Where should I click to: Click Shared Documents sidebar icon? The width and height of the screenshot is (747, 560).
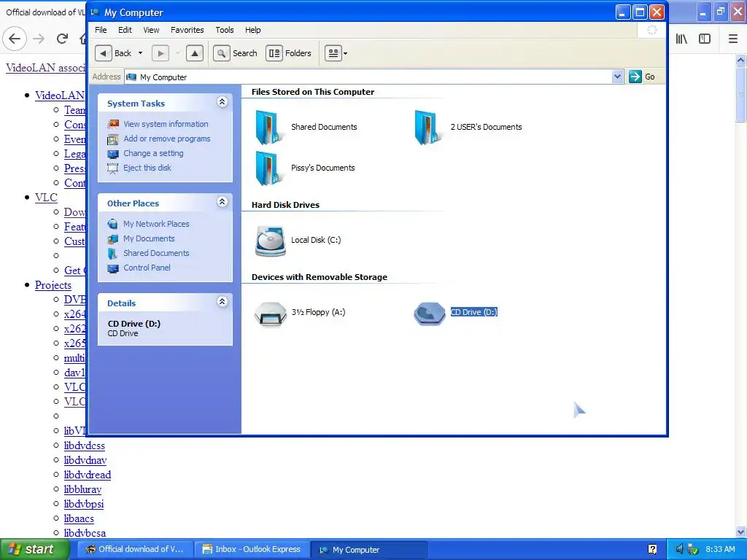point(113,253)
